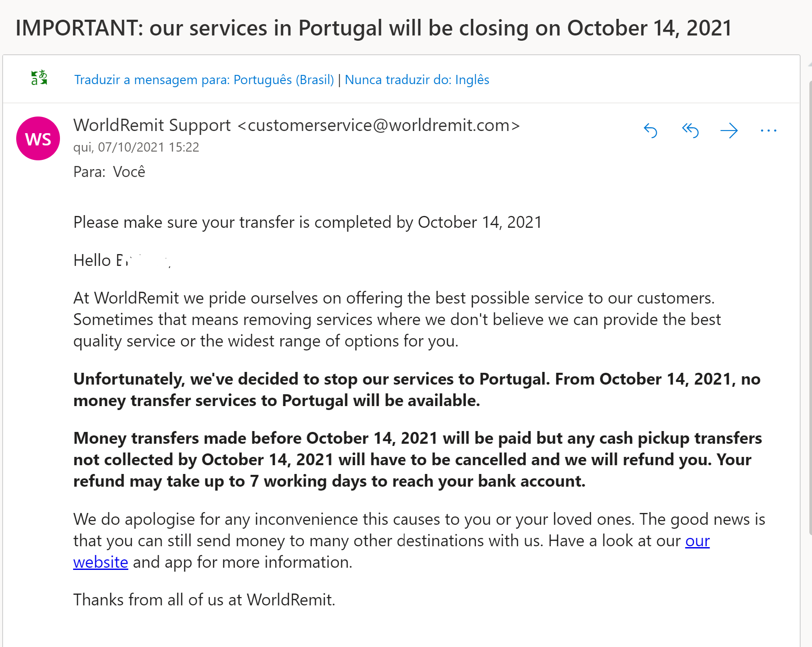The height and width of the screenshot is (647, 812).
Task: Translate the message to Português (Brasil)
Action: pyautogui.click(x=204, y=80)
